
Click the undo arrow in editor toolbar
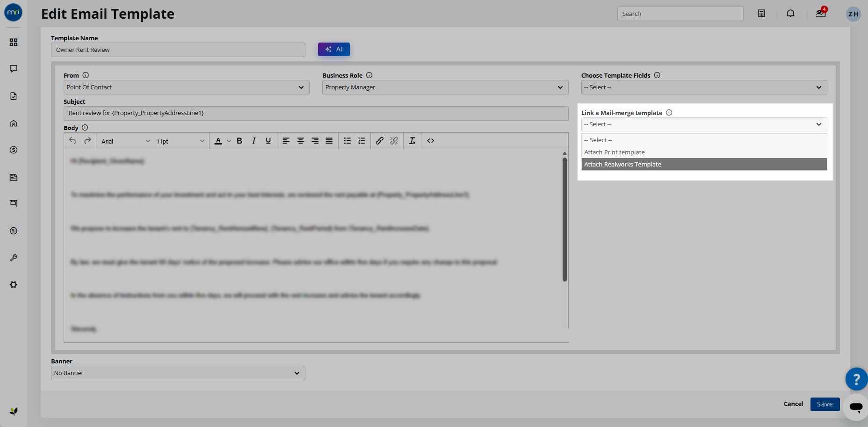72,141
